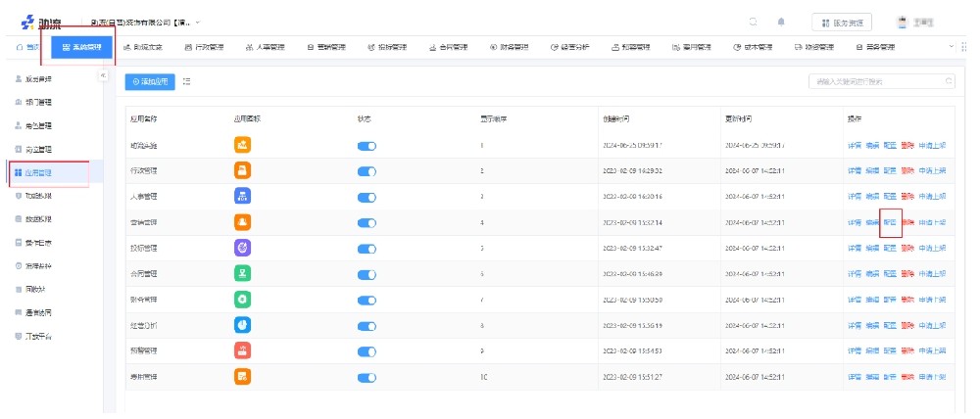Click the red 预警管理 app icon

click(243, 349)
